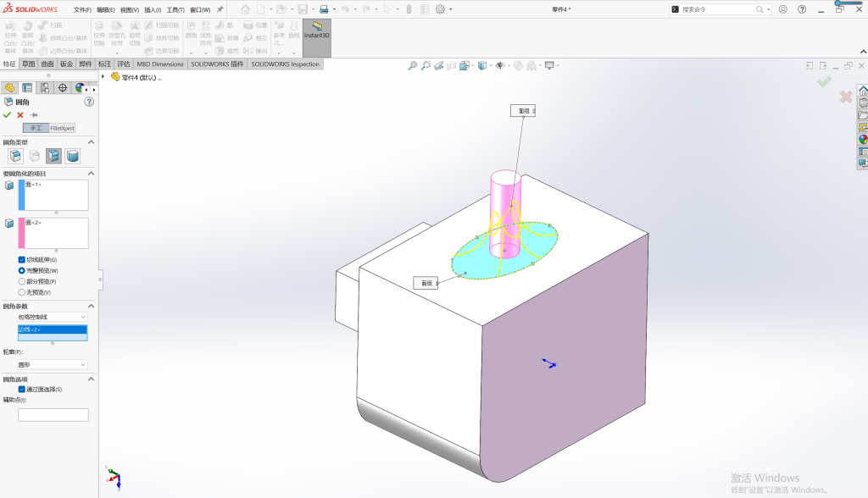Select the 手工 manual mode button
The image size is (868, 498).
[36, 129]
